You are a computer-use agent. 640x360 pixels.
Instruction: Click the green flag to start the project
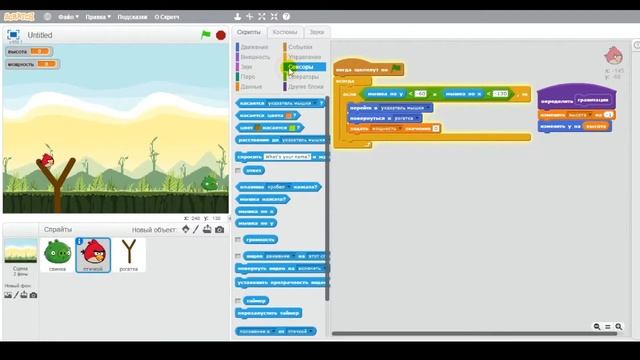(x=206, y=35)
